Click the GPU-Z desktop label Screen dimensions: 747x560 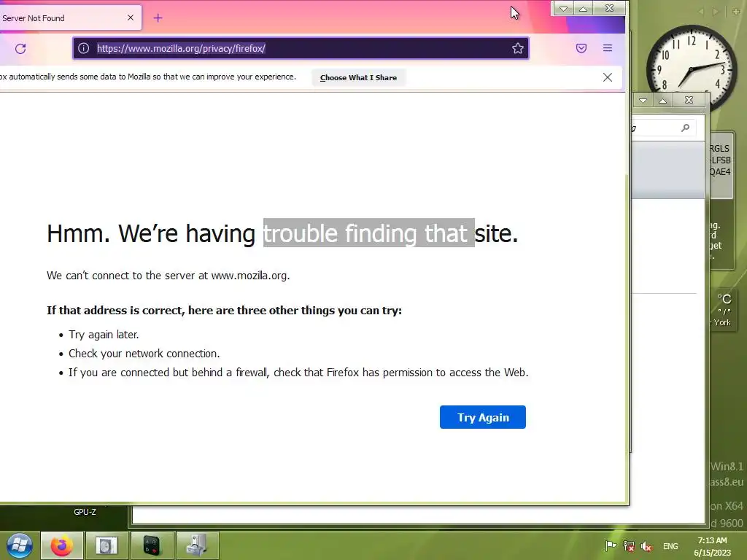pyautogui.click(x=85, y=512)
